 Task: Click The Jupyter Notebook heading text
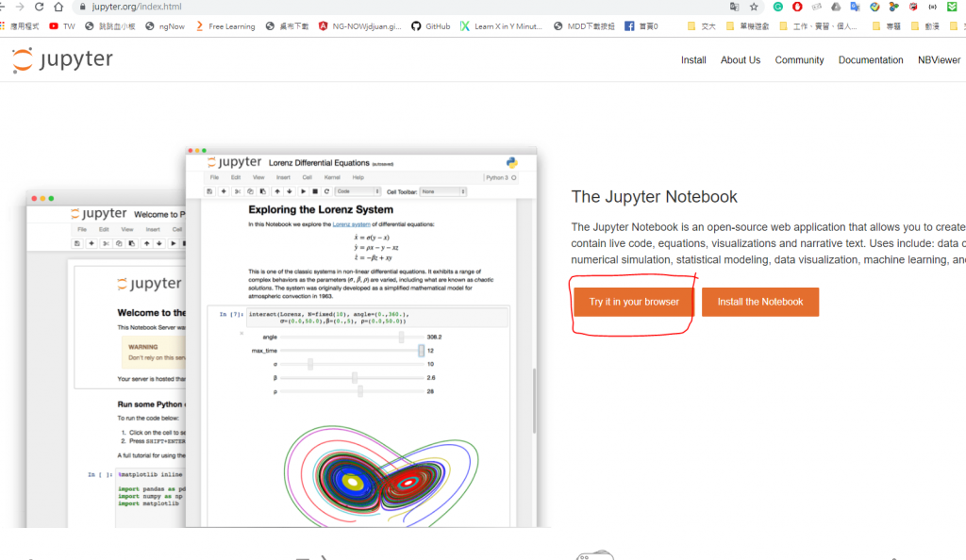tap(654, 197)
